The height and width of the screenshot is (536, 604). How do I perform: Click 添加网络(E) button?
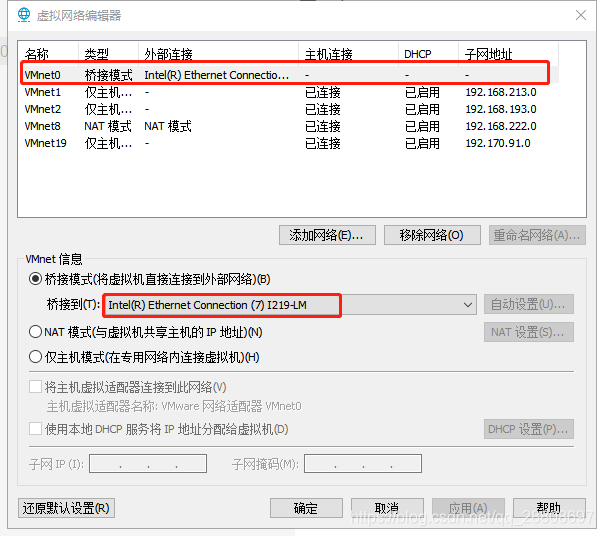pos(327,235)
